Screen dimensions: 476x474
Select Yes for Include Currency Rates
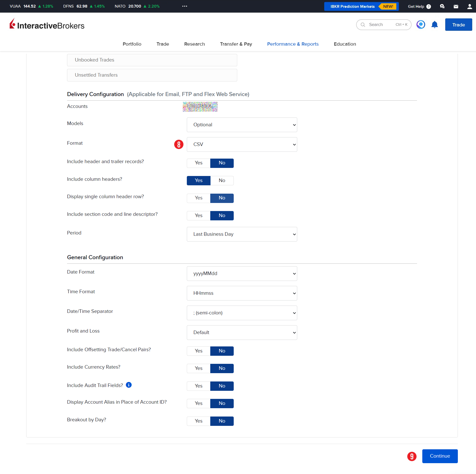coord(198,368)
